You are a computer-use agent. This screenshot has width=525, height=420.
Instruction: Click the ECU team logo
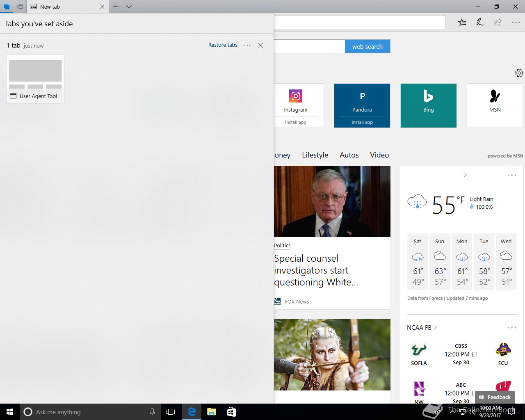click(x=503, y=350)
